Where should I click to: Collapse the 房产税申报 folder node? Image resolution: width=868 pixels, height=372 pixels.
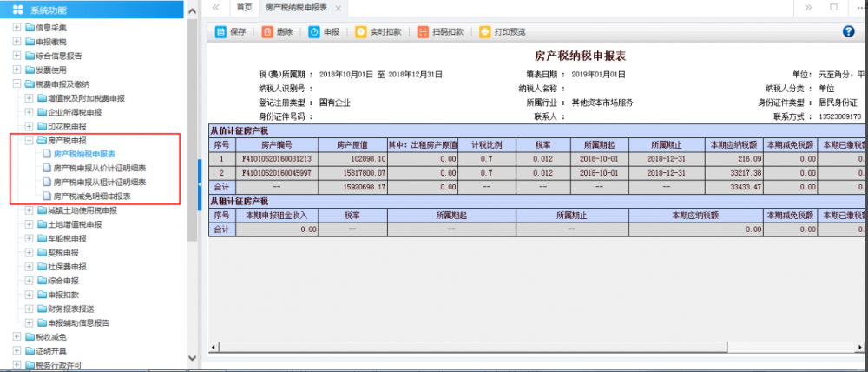click(x=29, y=140)
